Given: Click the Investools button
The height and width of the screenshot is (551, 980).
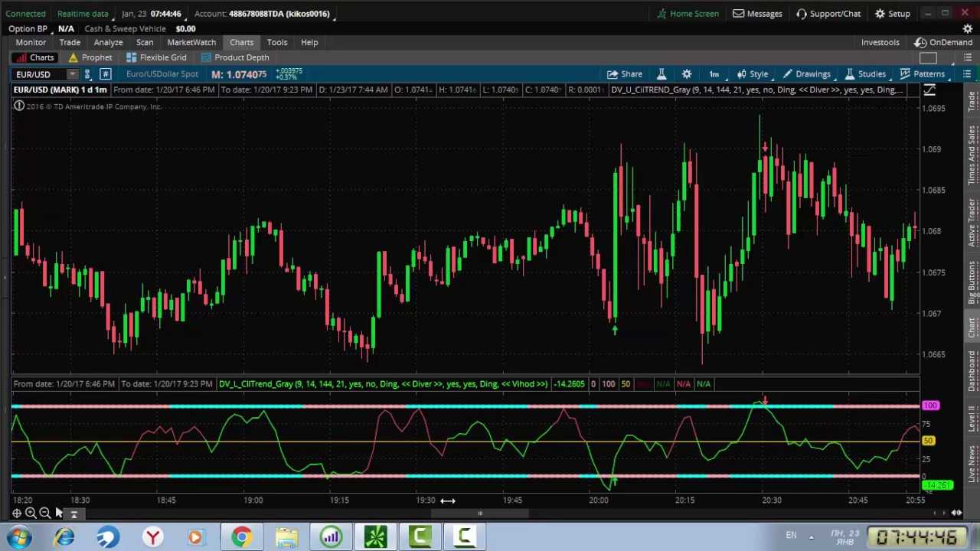Looking at the screenshot, I should tap(880, 42).
